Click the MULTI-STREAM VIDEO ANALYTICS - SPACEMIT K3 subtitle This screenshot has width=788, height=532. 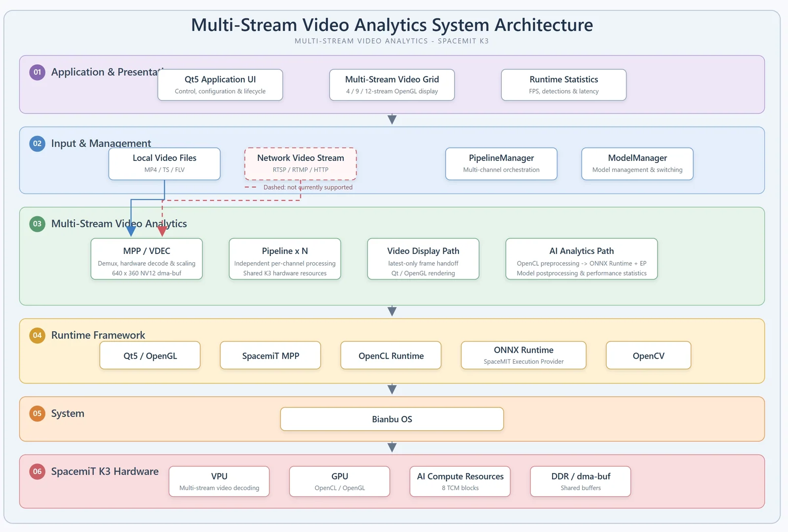point(392,41)
